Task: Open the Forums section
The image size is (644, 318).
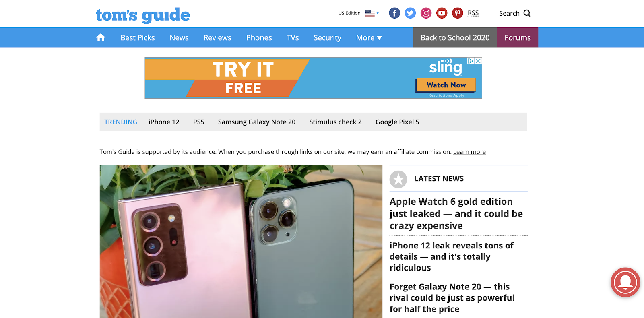Action: click(x=518, y=37)
